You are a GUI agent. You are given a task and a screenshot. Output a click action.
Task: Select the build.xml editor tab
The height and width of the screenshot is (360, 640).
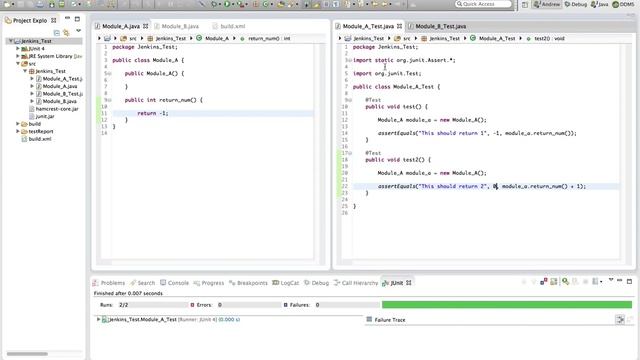[229, 26]
